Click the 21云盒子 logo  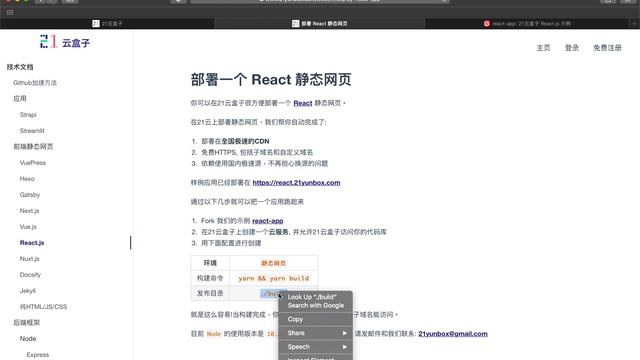tap(65, 42)
